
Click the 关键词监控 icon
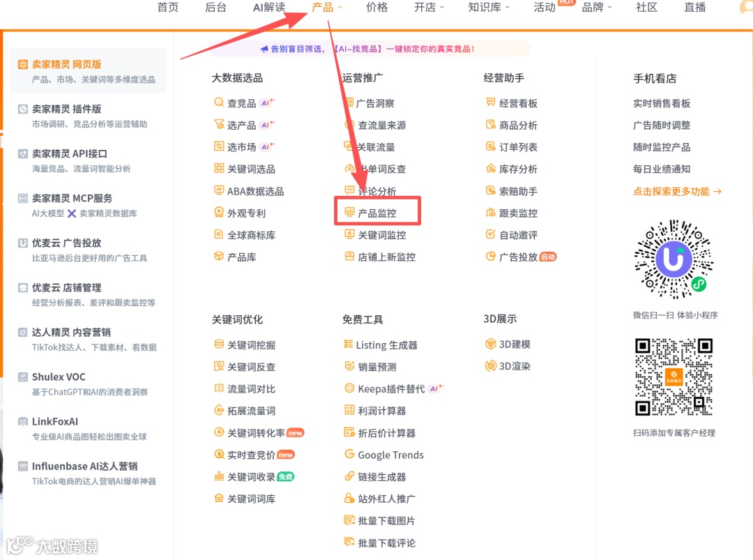(x=349, y=234)
